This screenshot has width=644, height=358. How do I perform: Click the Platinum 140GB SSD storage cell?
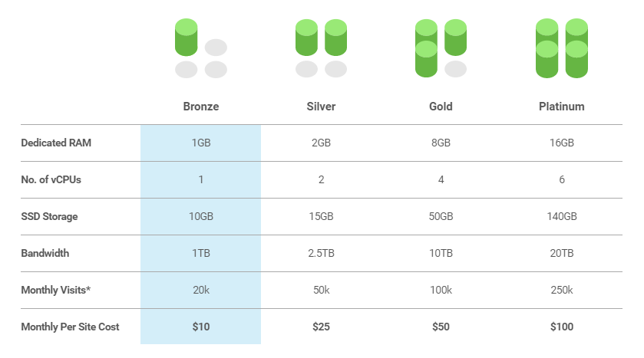(x=561, y=216)
